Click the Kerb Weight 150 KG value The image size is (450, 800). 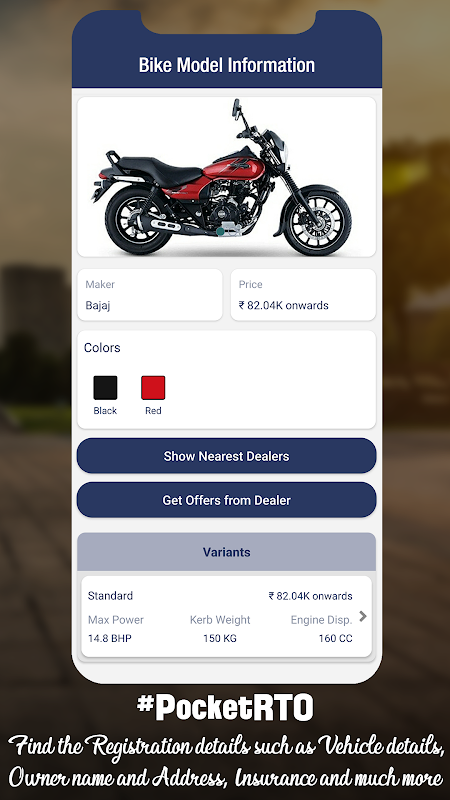pos(220,638)
